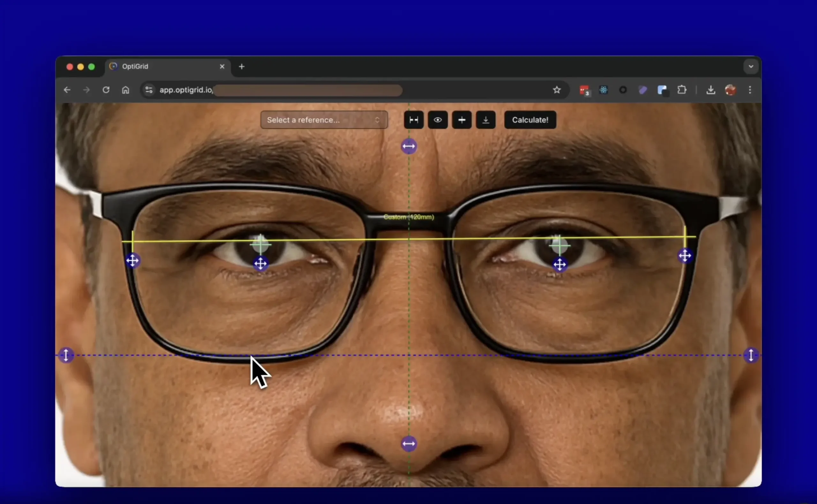
Task: Click the bottom centerline handle on nose
Action: pyautogui.click(x=409, y=444)
